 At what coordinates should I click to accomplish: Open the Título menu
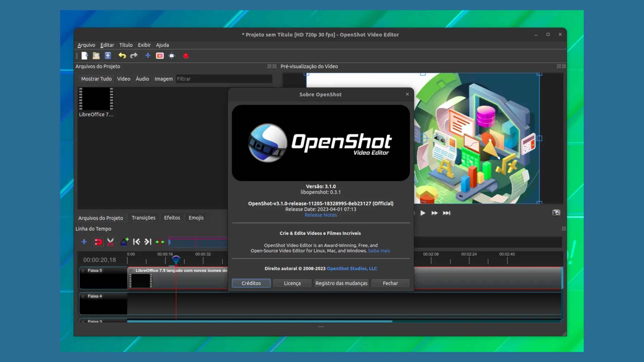pos(126,45)
